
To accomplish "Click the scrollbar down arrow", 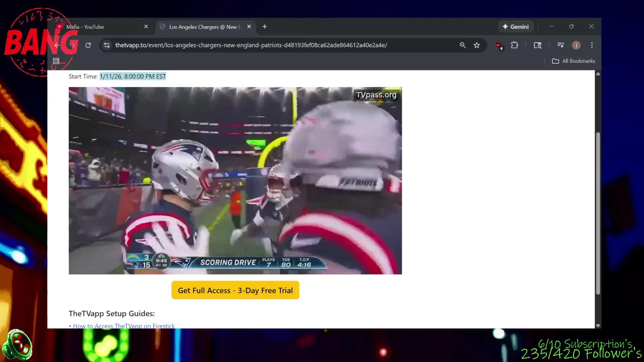I will pyautogui.click(x=598, y=325).
